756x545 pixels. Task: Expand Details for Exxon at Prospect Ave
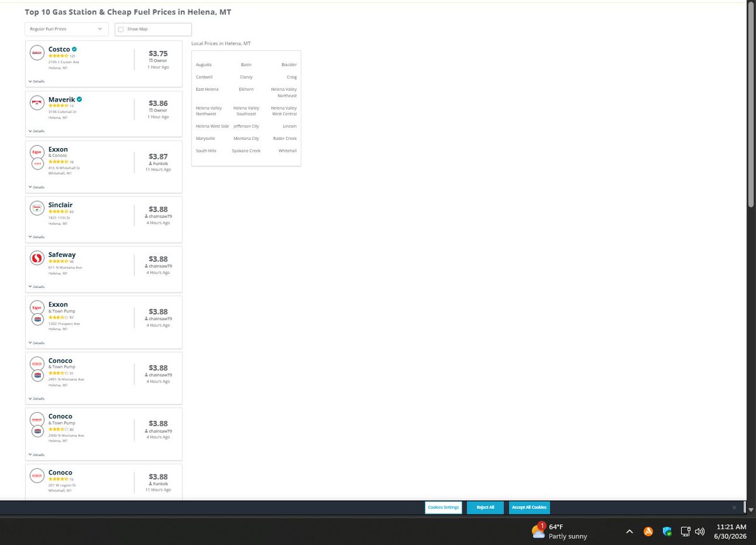(x=37, y=343)
